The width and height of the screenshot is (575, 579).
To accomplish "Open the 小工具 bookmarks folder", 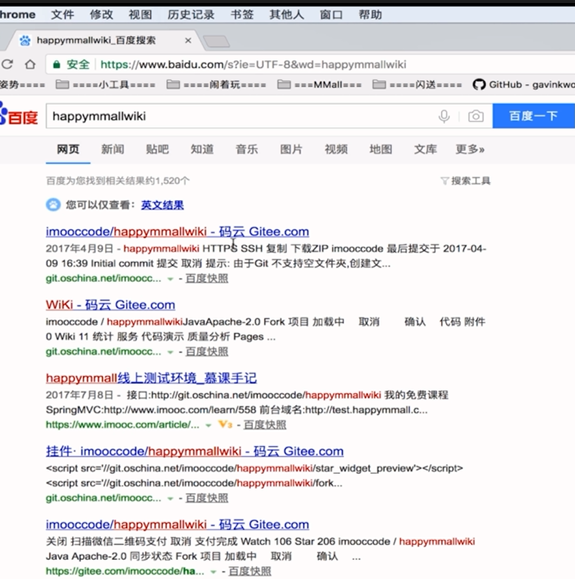I will point(105,85).
